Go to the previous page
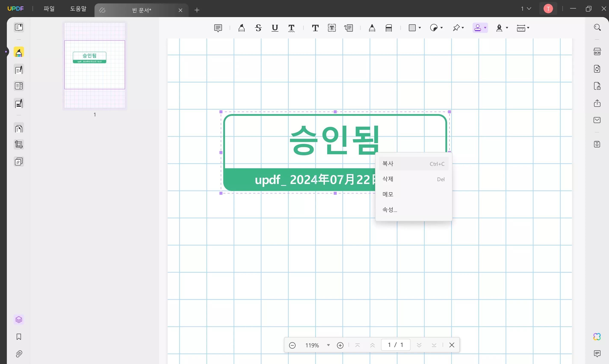Viewport: 609px width, 364px height. click(372, 345)
